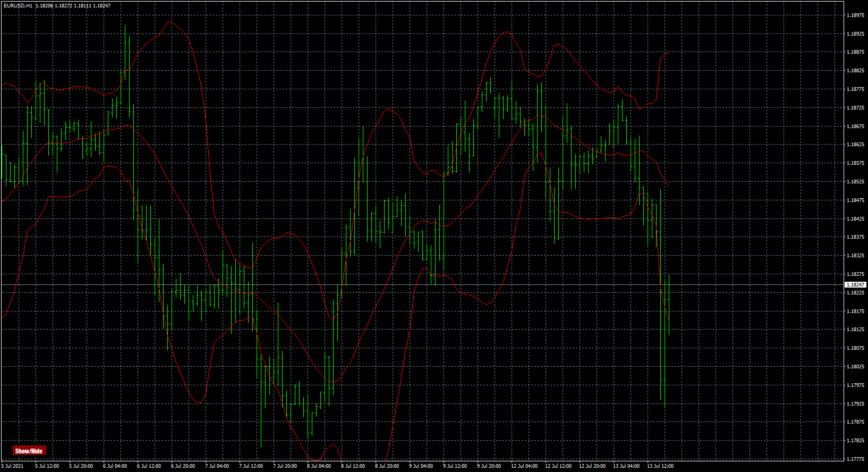This screenshot has width=868, height=472.
Task: Click the 1.18775 price scale label
Action: [x=855, y=89]
